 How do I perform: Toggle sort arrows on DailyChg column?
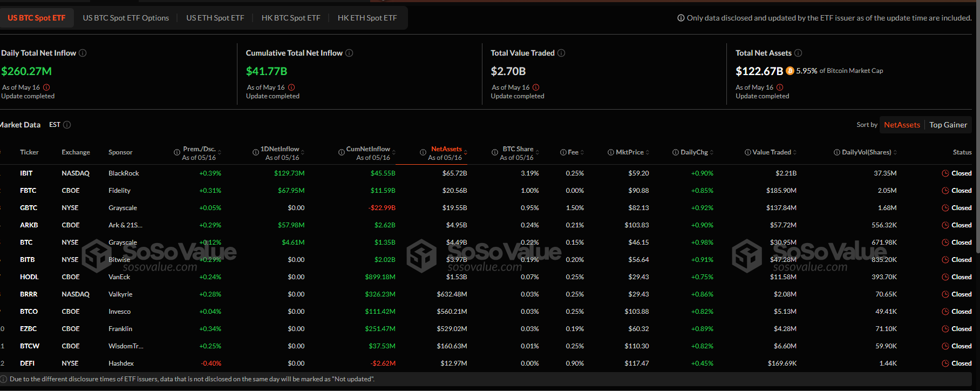tap(712, 152)
